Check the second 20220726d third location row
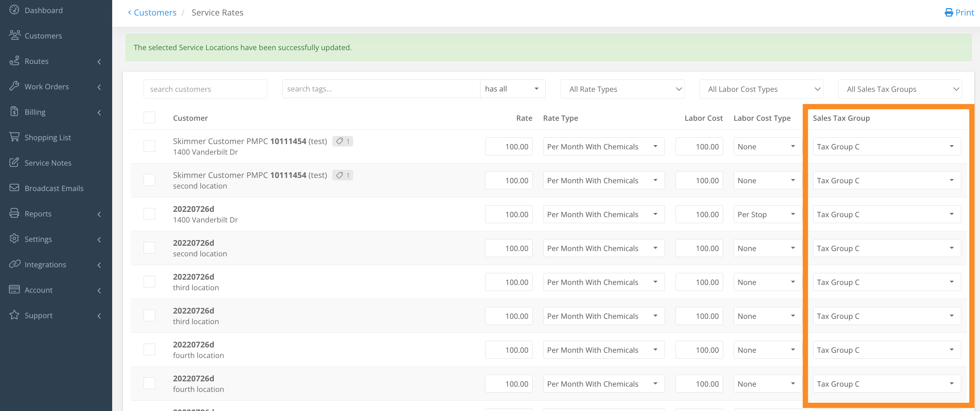The height and width of the screenshot is (411, 980). click(x=149, y=316)
